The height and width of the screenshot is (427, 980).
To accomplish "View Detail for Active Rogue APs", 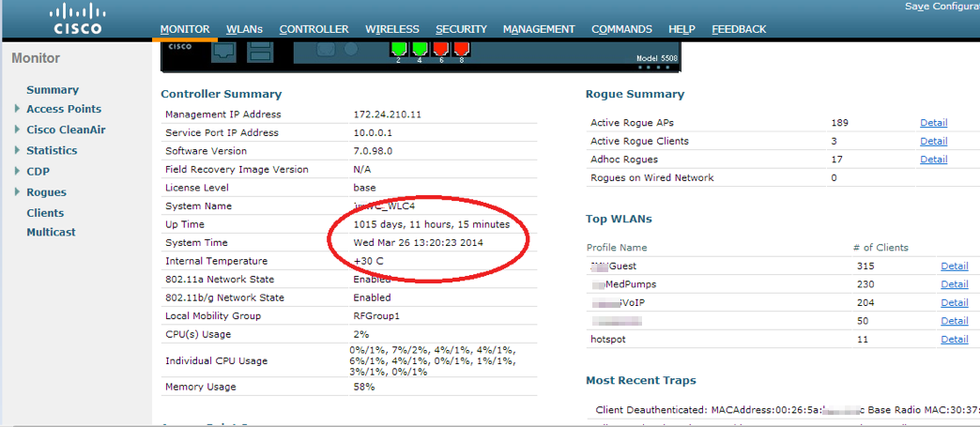I will click(933, 123).
